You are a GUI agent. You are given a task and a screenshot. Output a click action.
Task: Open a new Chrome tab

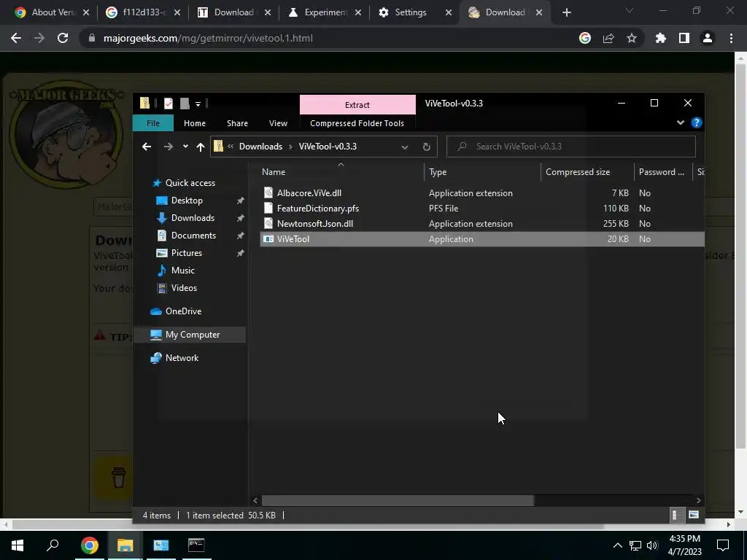pos(566,12)
